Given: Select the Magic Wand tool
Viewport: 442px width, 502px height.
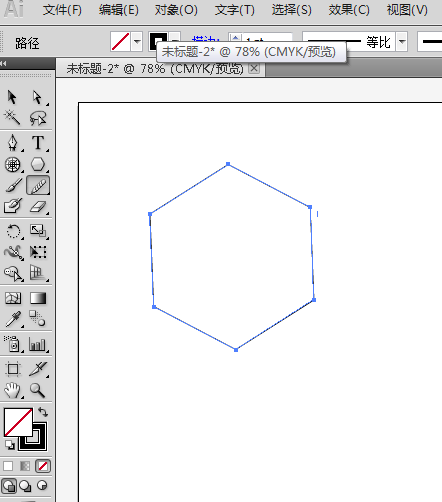Looking at the screenshot, I should (x=12, y=118).
